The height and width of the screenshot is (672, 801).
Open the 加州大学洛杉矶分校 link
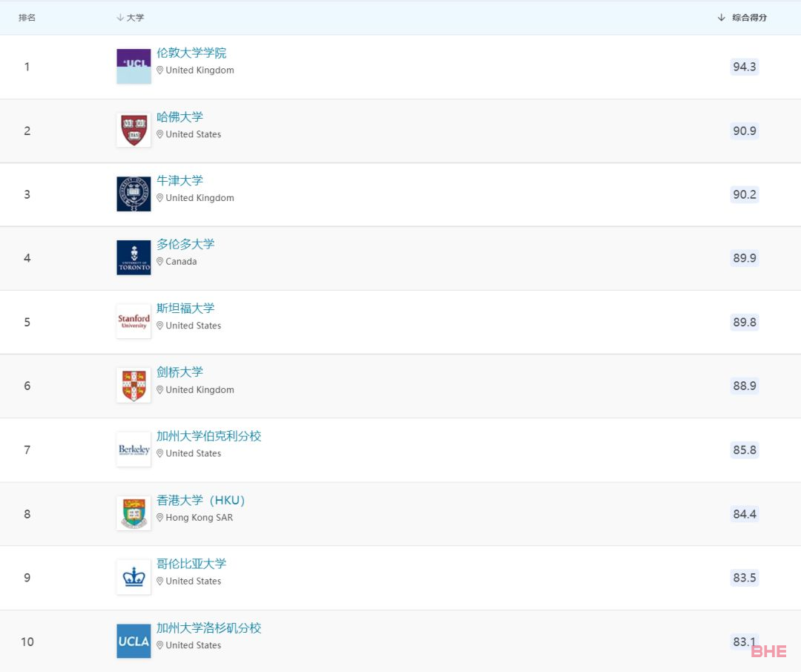[x=209, y=628]
